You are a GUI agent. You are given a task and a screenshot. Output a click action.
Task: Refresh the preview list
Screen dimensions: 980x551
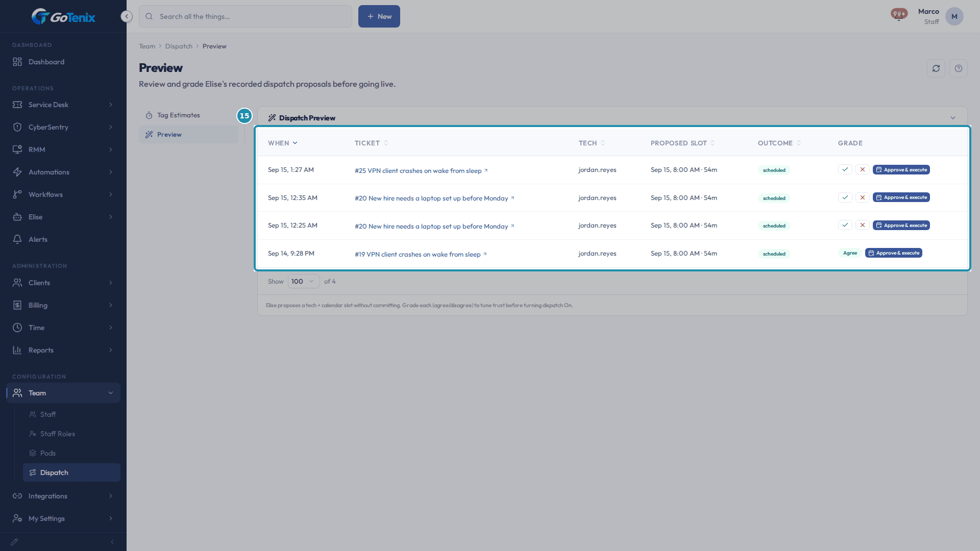pyautogui.click(x=936, y=68)
